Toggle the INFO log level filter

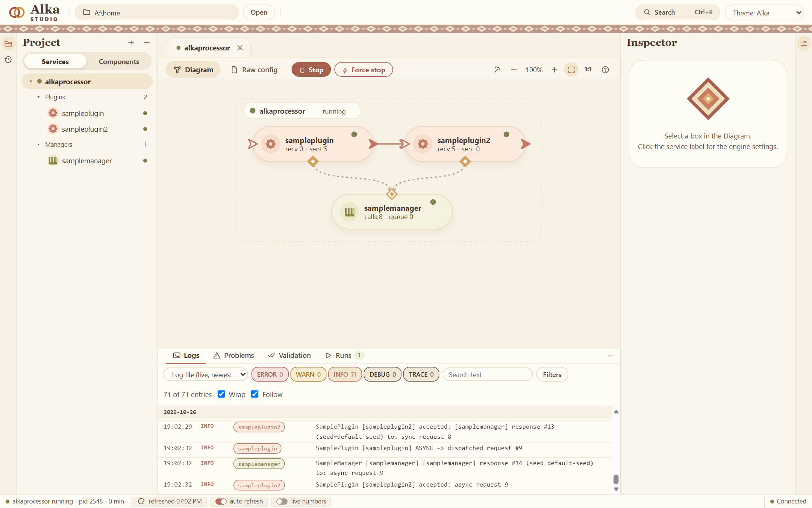pyautogui.click(x=345, y=374)
